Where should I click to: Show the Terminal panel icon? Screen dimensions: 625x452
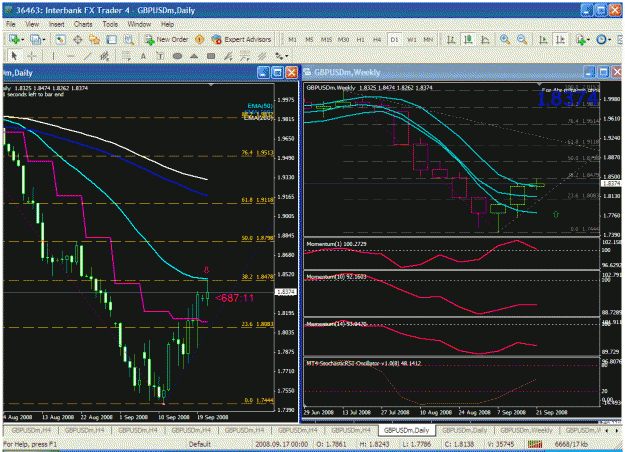pyautogui.click(x=112, y=39)
